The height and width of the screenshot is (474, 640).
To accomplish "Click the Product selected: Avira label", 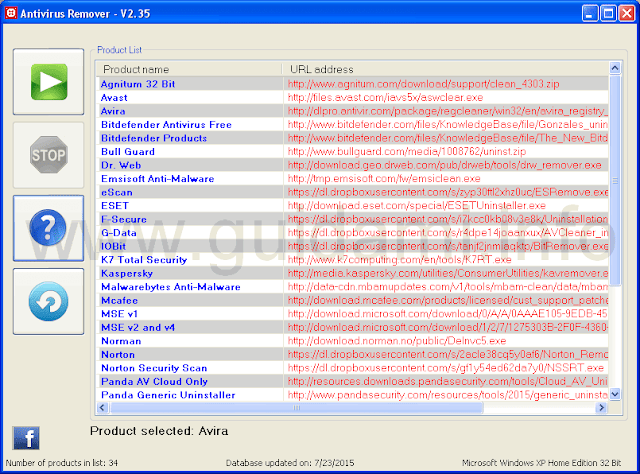I will (x=159, y=431).
